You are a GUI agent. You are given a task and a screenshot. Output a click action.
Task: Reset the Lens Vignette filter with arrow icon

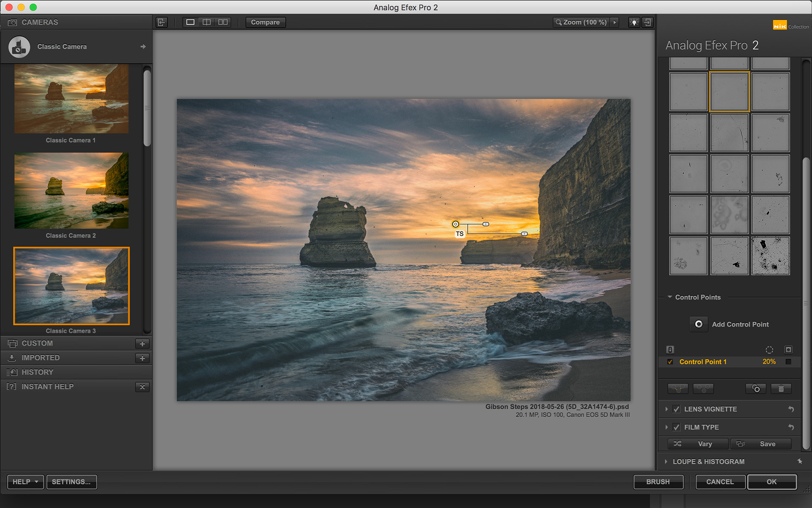791,409
